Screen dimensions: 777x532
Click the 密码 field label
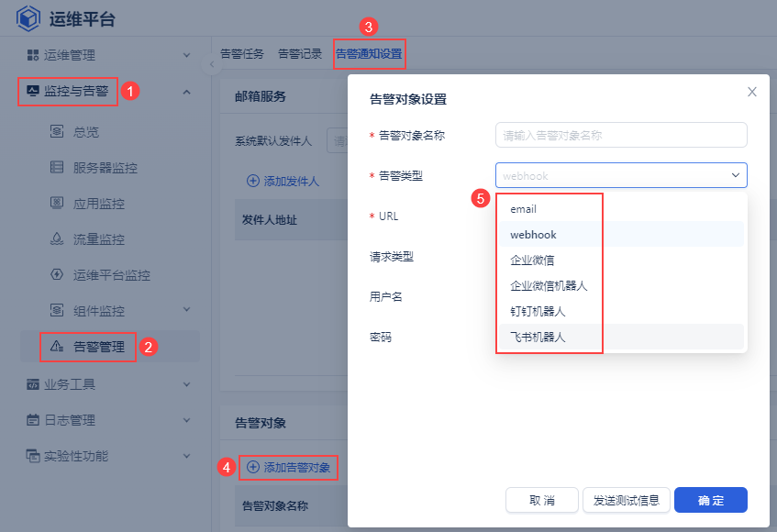tap(381, 338)
